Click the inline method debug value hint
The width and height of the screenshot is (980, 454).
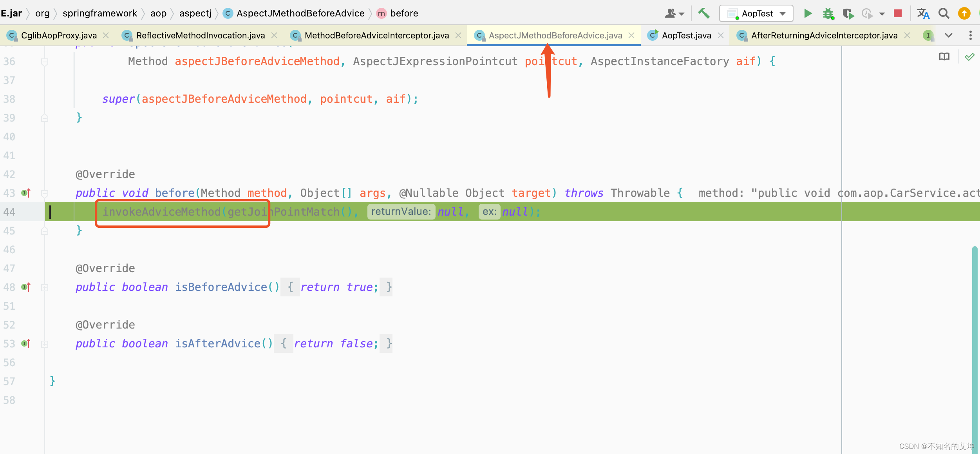839,193
